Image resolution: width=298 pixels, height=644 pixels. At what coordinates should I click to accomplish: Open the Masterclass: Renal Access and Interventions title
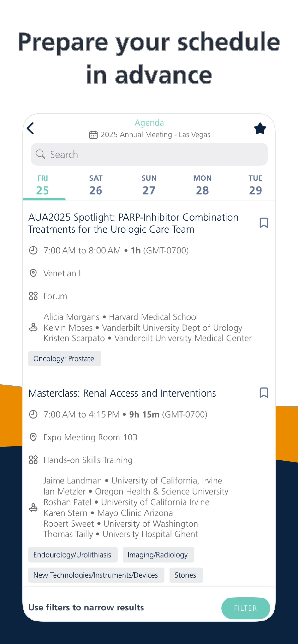122,393
